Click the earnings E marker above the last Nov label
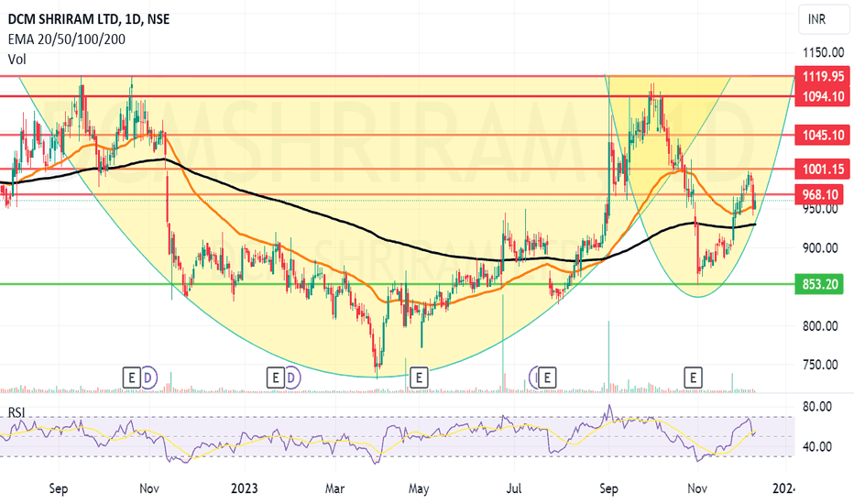Viewport: 854px width, 504px height. coord(694,377)
